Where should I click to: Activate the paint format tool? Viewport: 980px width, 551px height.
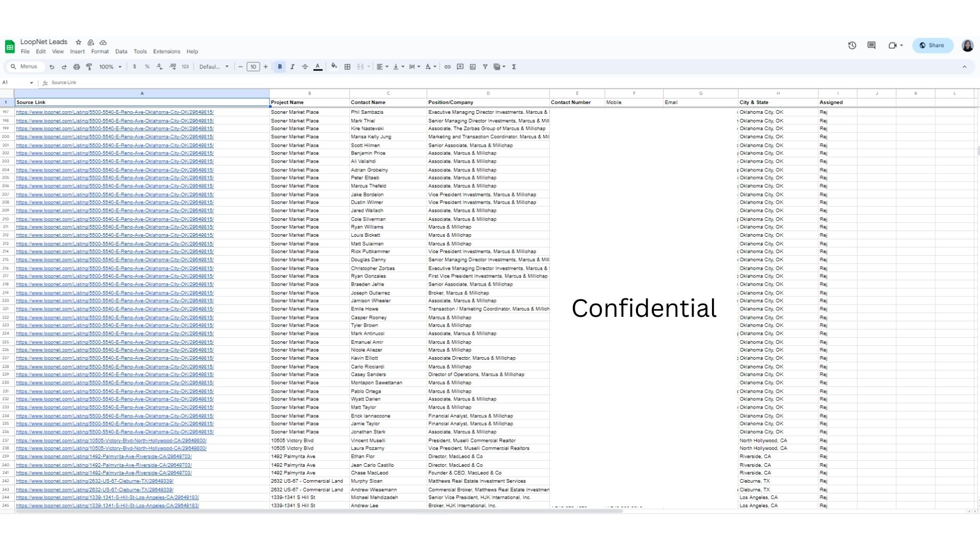coord(89,67)
